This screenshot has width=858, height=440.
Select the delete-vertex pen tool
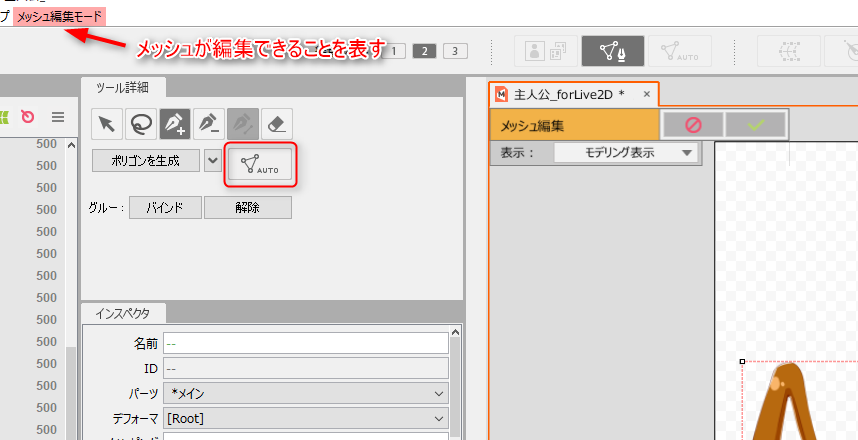209,124
